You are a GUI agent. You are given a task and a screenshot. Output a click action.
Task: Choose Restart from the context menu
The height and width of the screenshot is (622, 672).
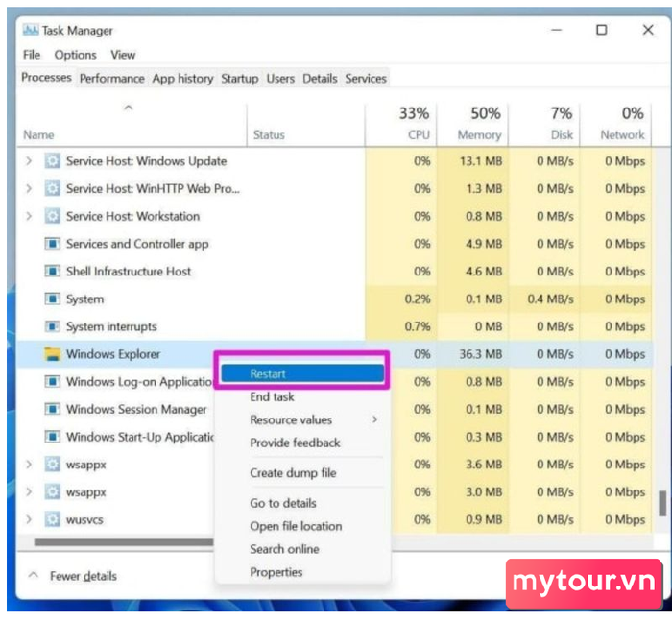point(302,373)
